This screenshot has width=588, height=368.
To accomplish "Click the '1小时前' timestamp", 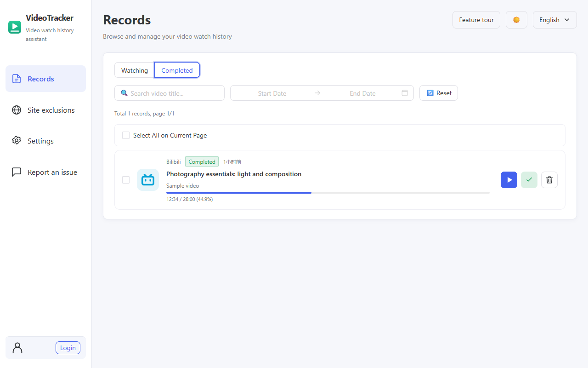I will [232, 162].
